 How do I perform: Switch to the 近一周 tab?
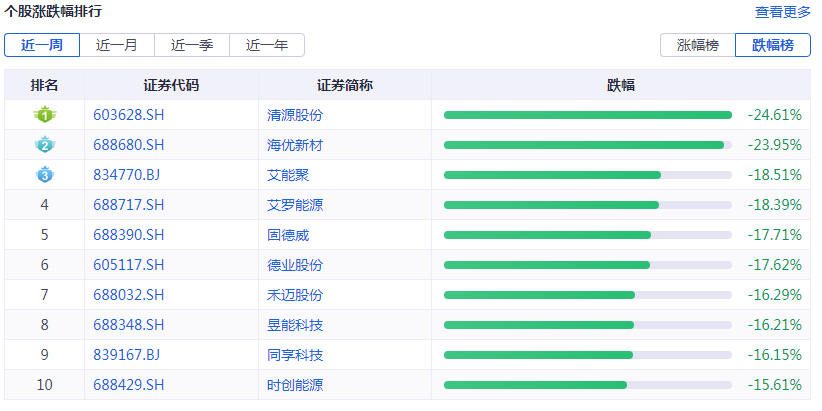point(41,45)
